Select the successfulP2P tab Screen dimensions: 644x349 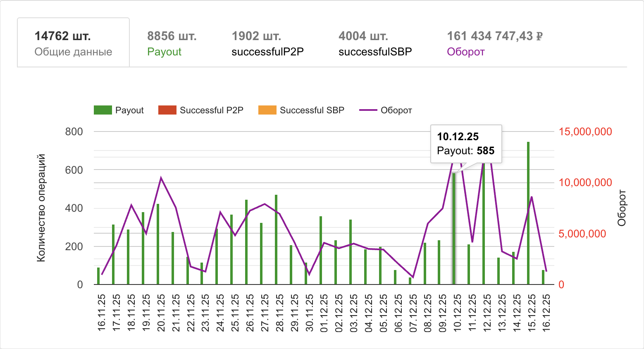pyautogui.click(x=267, y=43)
